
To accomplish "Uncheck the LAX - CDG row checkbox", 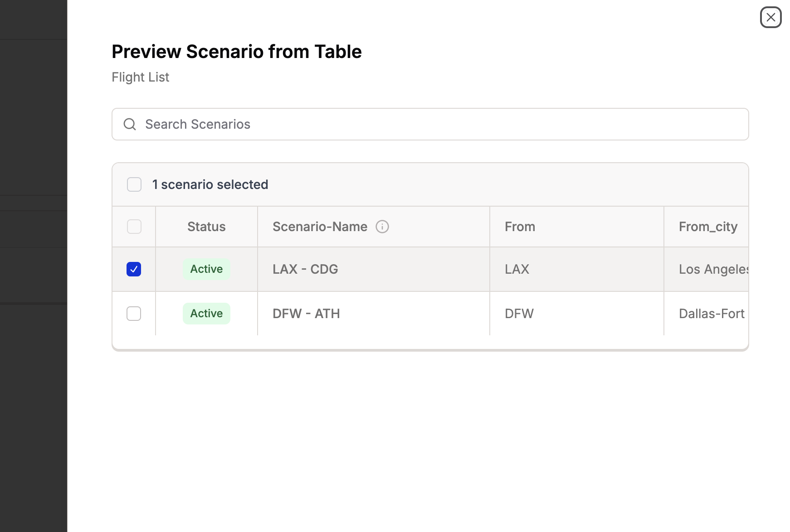I will click(x=134, y=269).
